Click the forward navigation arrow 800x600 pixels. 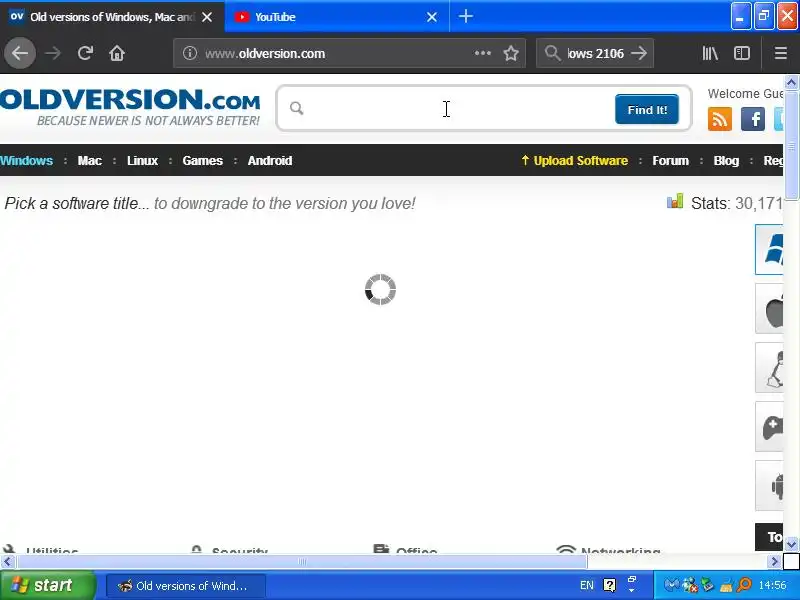tap(53, 53)
